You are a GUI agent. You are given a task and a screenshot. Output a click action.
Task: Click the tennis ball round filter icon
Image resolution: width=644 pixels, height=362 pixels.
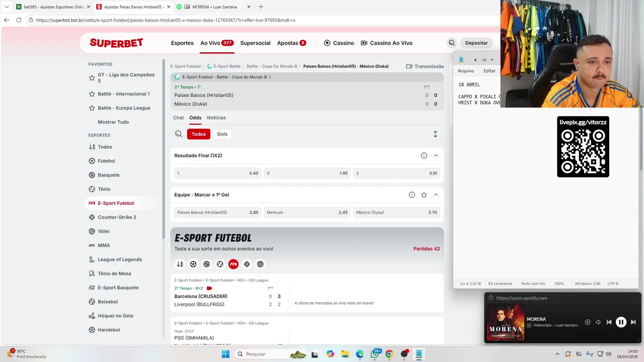pos(220,264)
